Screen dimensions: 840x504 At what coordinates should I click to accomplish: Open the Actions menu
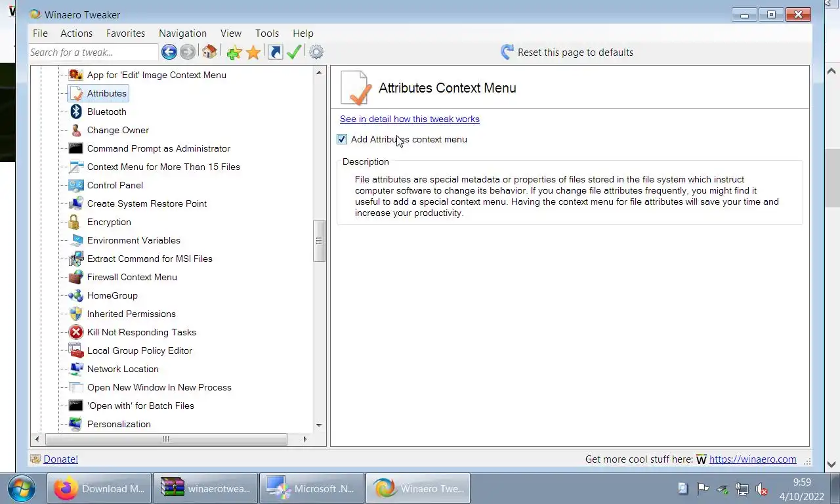(76, 33)
